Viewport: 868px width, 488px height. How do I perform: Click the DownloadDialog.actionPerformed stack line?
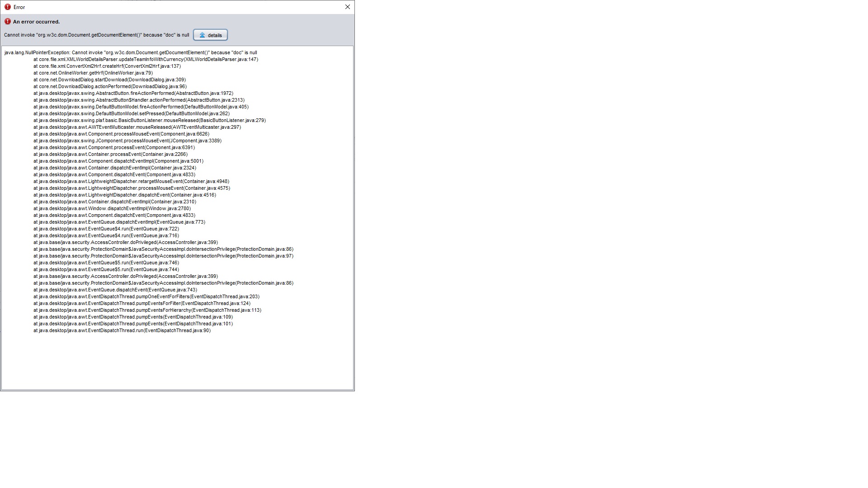pos(110,87)
